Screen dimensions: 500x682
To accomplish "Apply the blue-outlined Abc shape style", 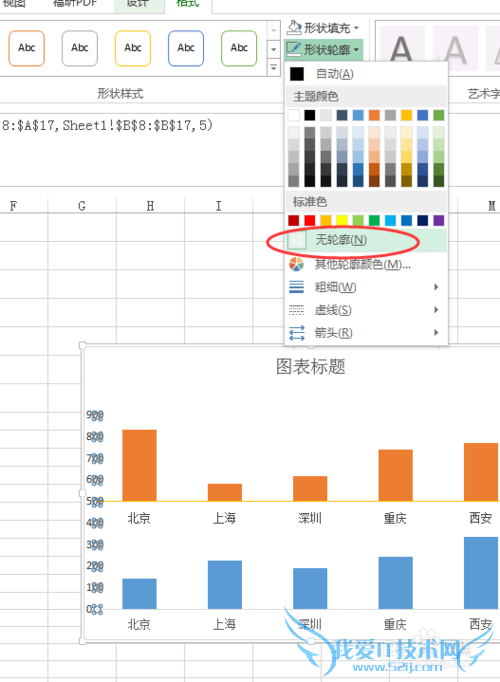I will 186,48.
